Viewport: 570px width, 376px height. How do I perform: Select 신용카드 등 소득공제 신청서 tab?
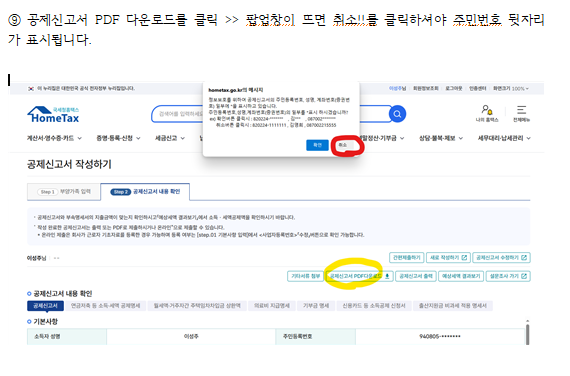[x=374, y=306]
